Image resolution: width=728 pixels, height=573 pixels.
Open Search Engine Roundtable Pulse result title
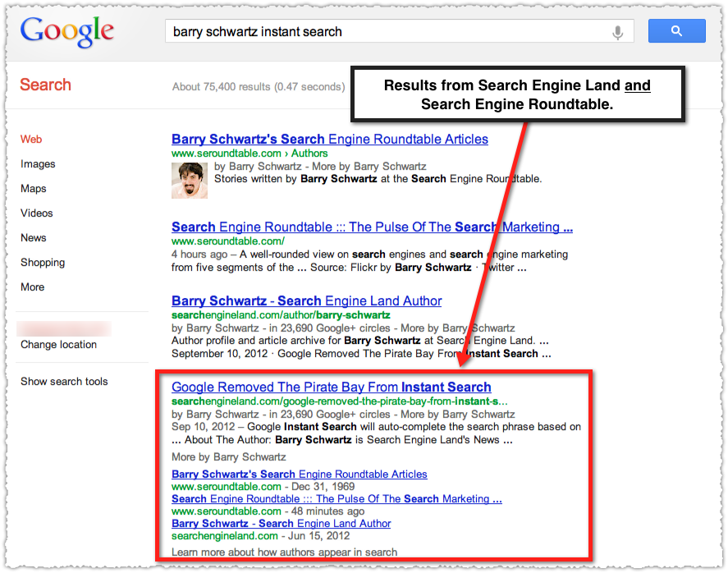point(372,227)
